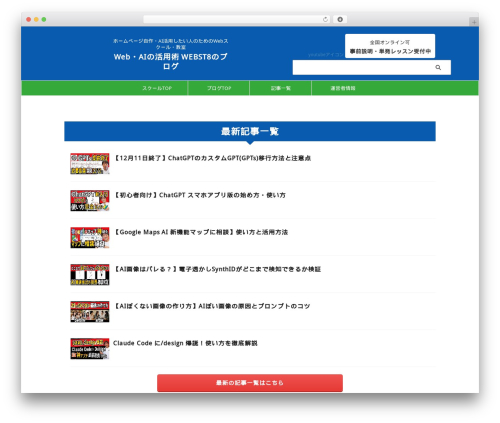Click the search magnifier icon
The width and height of the screenshot is (500, 423).
click(x=438, y=68)
